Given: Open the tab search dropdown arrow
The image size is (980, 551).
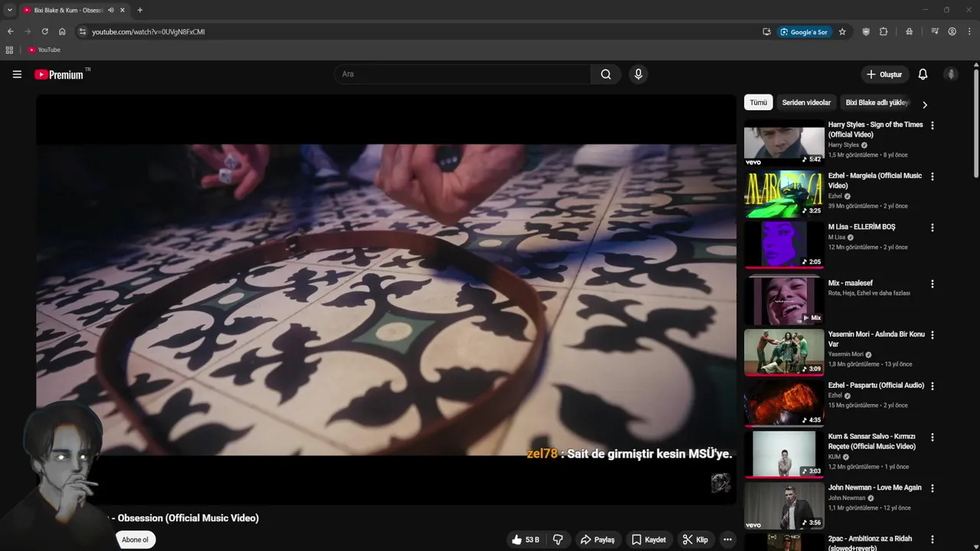Looking at the screenshot, I should point(9,10).
